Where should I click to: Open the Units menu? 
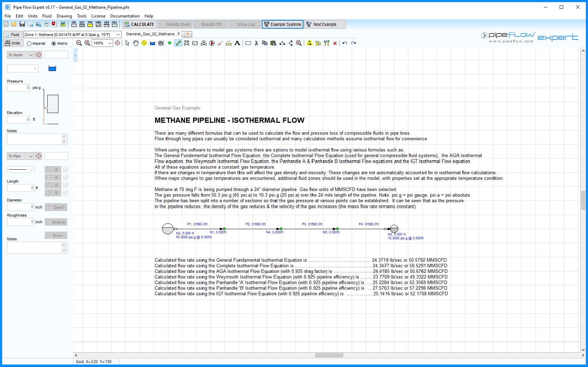33,16
